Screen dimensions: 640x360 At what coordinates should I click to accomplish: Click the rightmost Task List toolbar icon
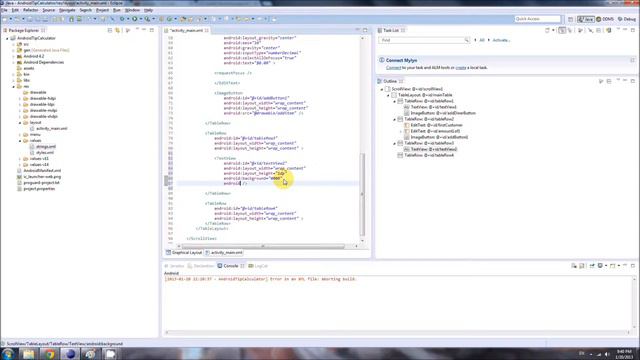(609, 30)
